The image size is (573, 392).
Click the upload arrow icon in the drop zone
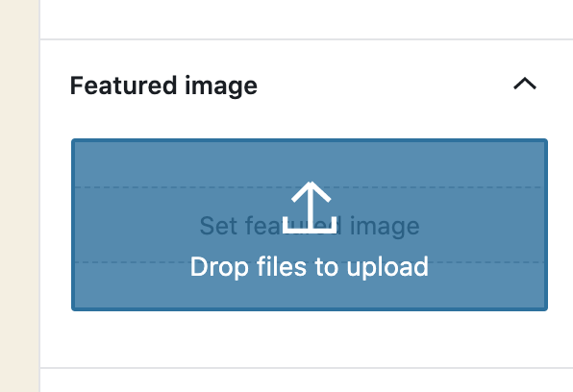click(x=310, y=208)
